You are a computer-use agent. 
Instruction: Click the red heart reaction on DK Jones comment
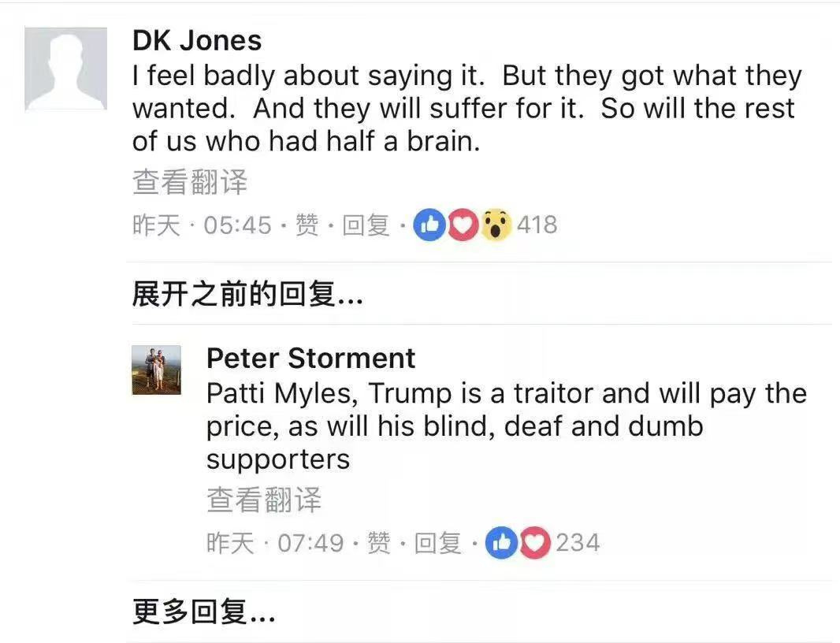pyautogui.click(x=463, y=225)
